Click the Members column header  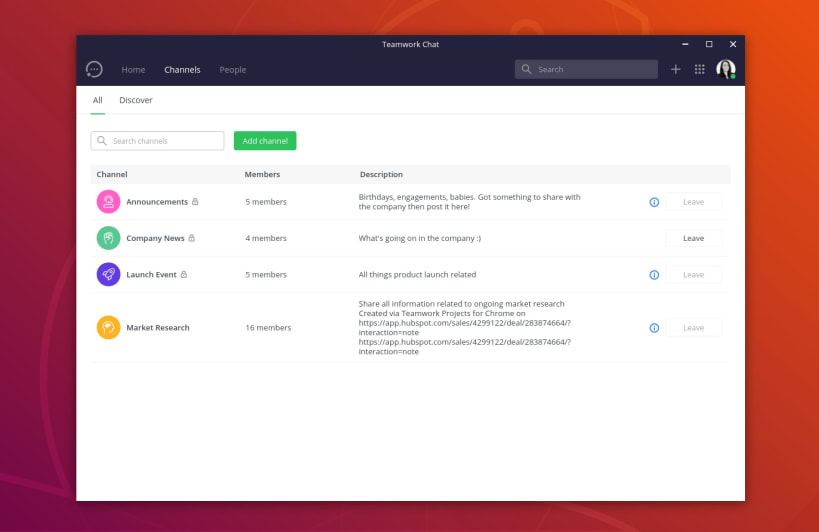click(x=262, y=174)
